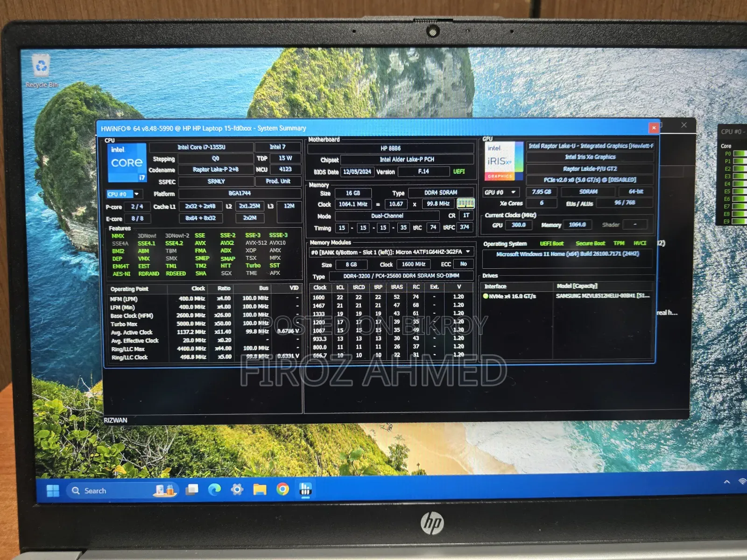Click the UEFI Boot label
The height and width of the screenshot is (560, 747).
click(x=552, y=244)
